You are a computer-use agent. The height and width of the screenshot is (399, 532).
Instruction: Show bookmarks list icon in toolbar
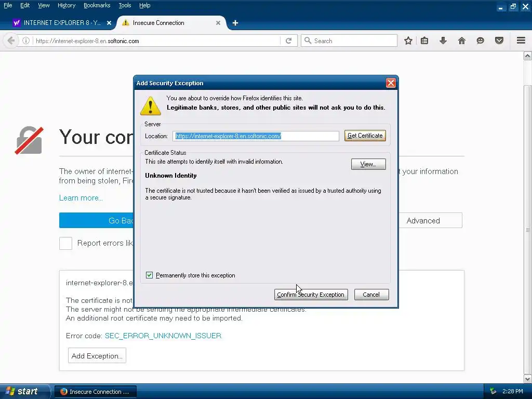coord(424,41)
